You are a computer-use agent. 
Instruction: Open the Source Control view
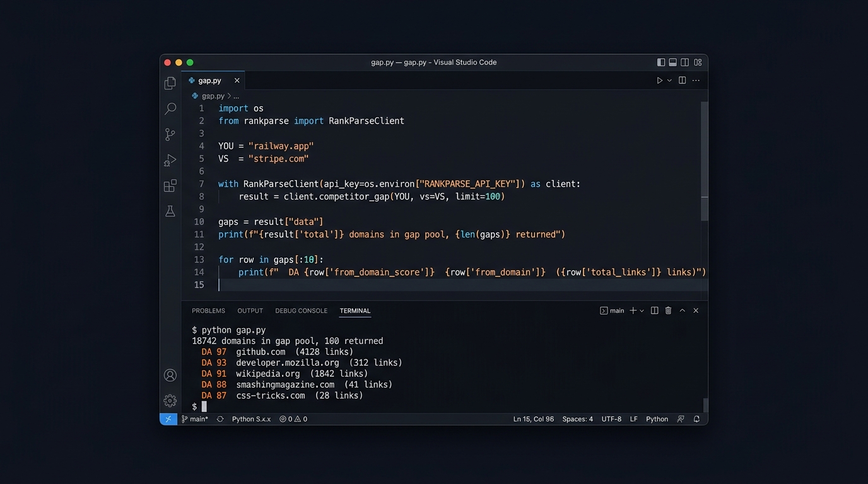click(170, 134)
